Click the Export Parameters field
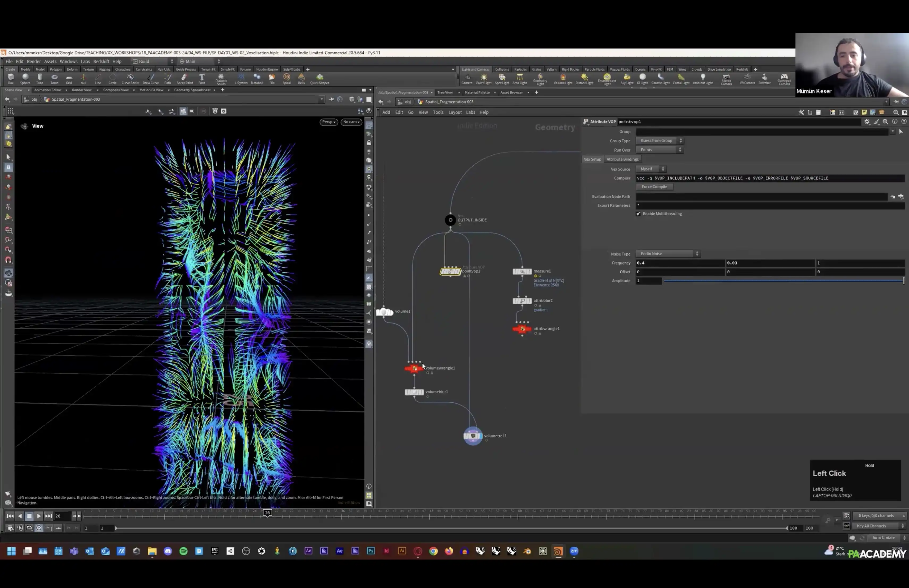909x588 pixels. coord(770,206)
